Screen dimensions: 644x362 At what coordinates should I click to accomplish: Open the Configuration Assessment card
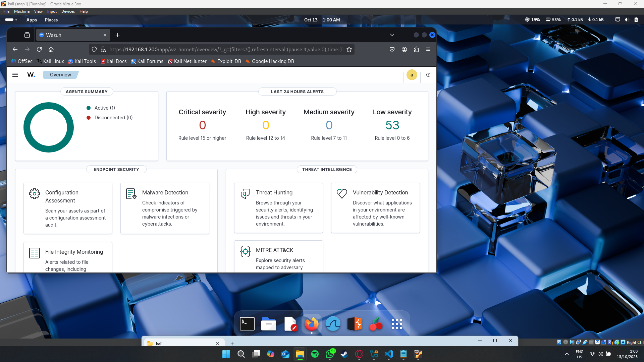pyautogui.click(x=68, y=208)
